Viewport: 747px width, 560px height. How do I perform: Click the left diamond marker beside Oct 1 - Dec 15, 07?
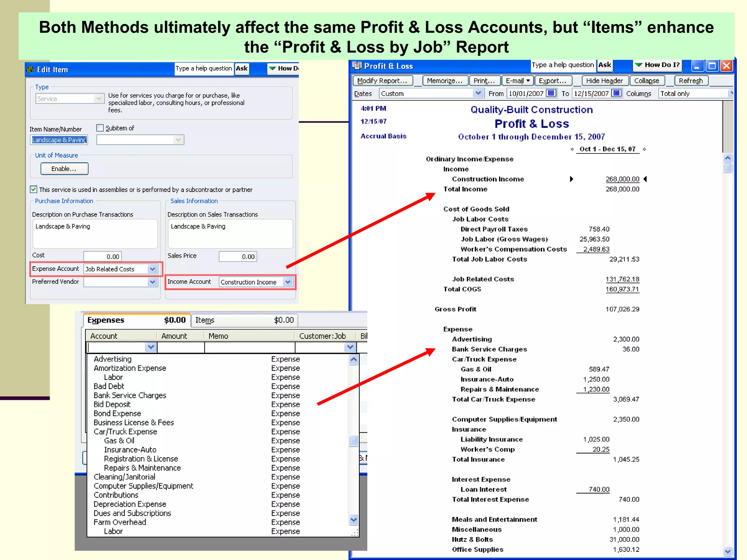pyautogui.click(x=572, y=149)
